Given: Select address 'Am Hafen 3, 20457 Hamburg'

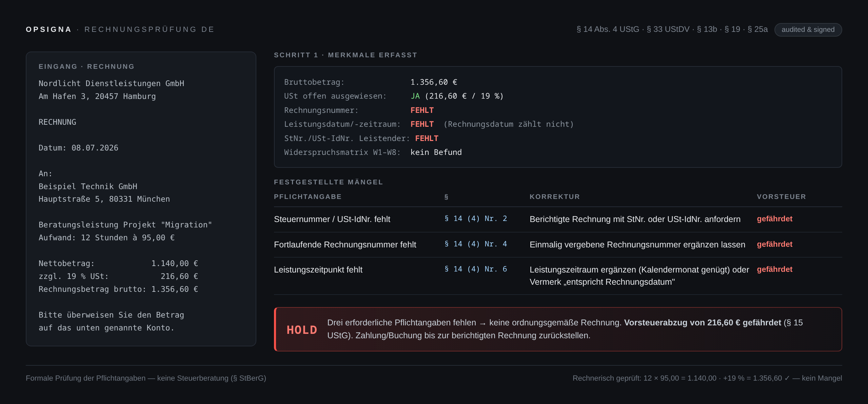Looking at the screenshot, I should tap(97, 96).
